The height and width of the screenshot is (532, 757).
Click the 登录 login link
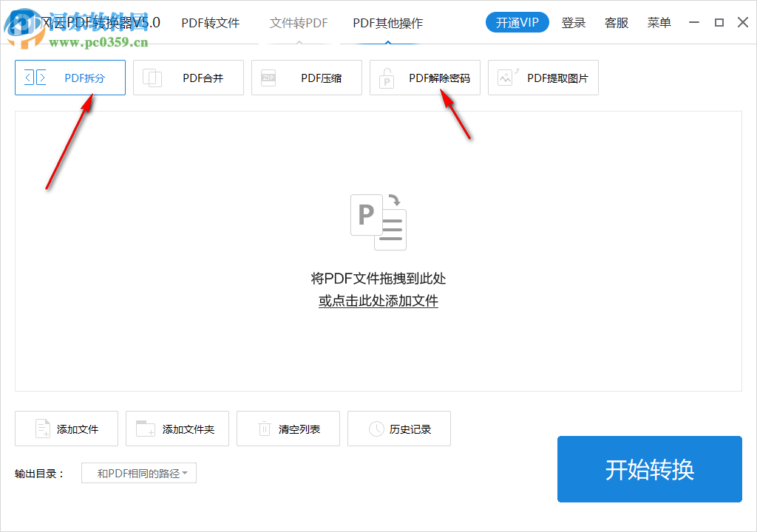574,23
